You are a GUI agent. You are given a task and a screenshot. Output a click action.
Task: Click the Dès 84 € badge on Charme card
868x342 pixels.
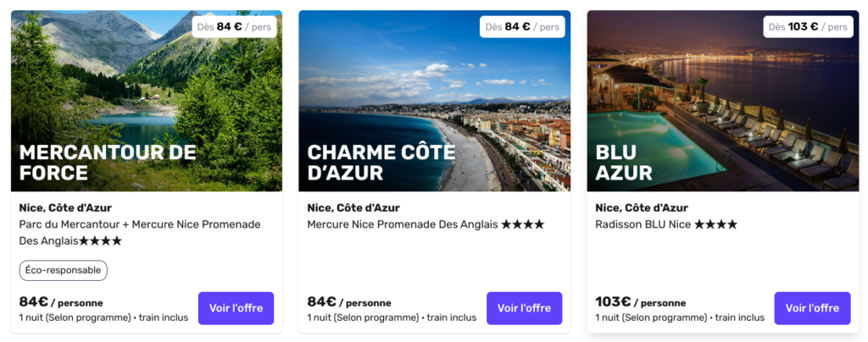[x=522, y=26]
